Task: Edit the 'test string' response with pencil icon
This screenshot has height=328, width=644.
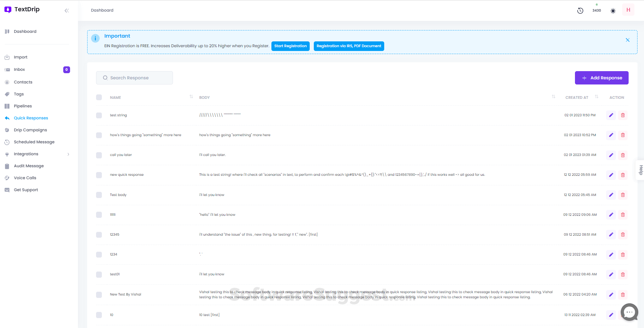Action: click(611, 115)
